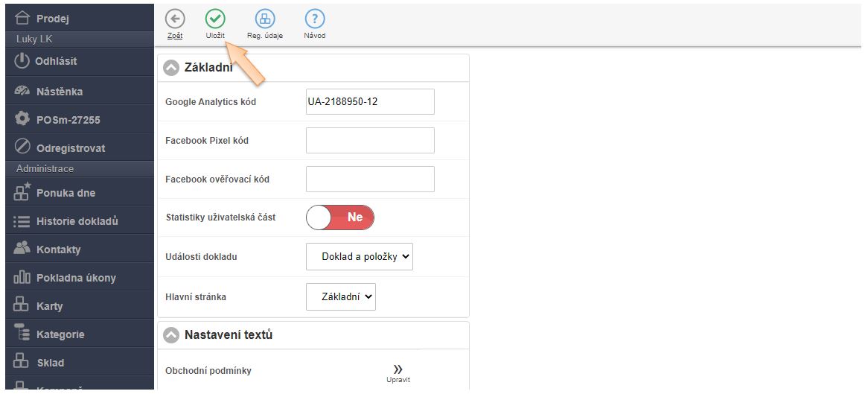Image resolution: width=868 pixels, height=397 pixels.
Task: Open POSm-27255 gear settings
Action: pos(22,119)
